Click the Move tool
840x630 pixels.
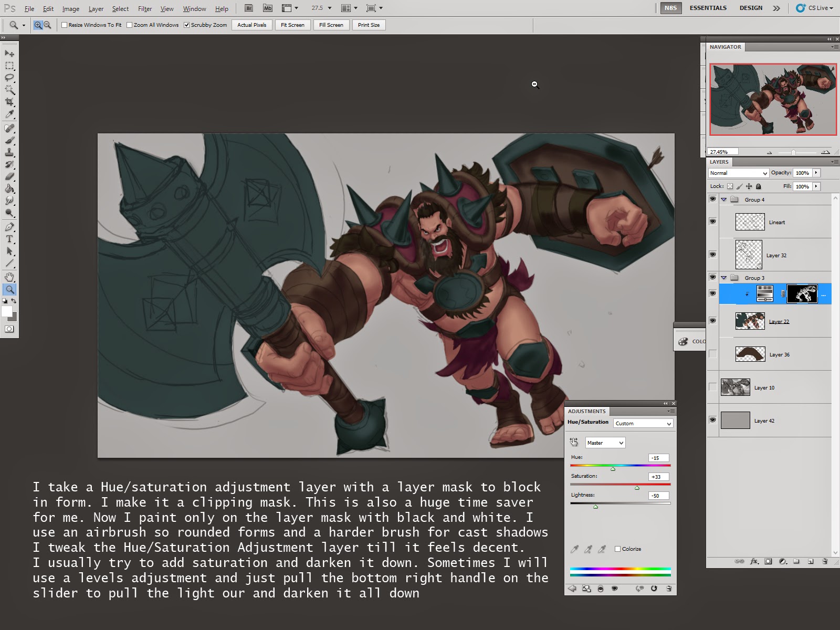pyautogui.click(x=9, y=54)
